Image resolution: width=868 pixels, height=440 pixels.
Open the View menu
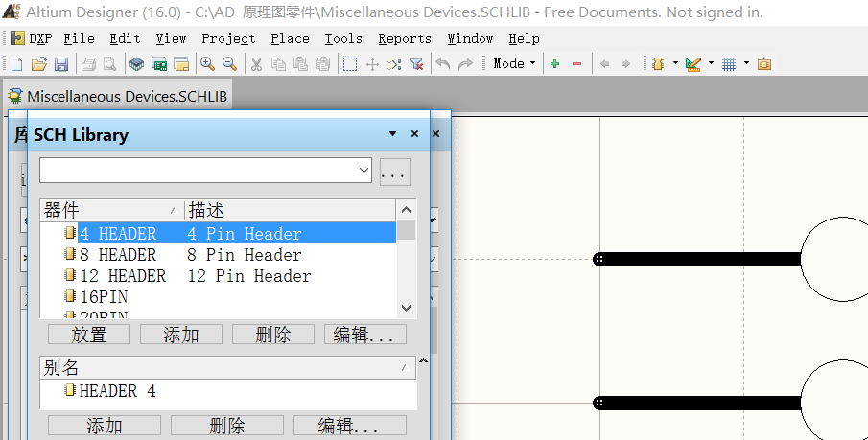(171, 38)
